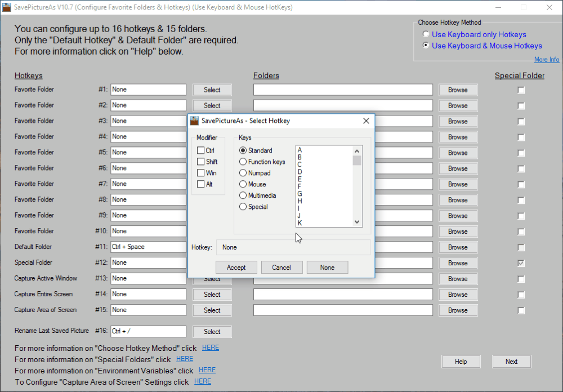
Task: Click Select for Capture Entire Screen #14
Action: click(x=212, y=295)
